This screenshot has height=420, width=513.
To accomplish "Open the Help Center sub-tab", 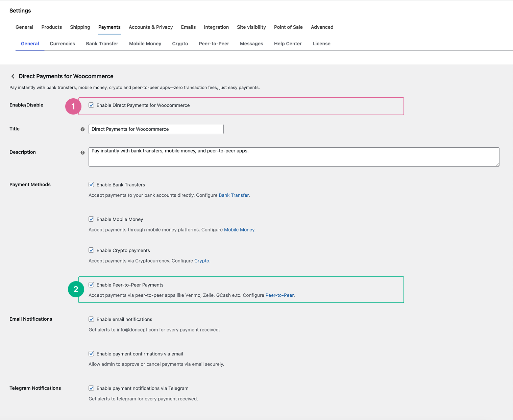I will [x=288, y=44].
